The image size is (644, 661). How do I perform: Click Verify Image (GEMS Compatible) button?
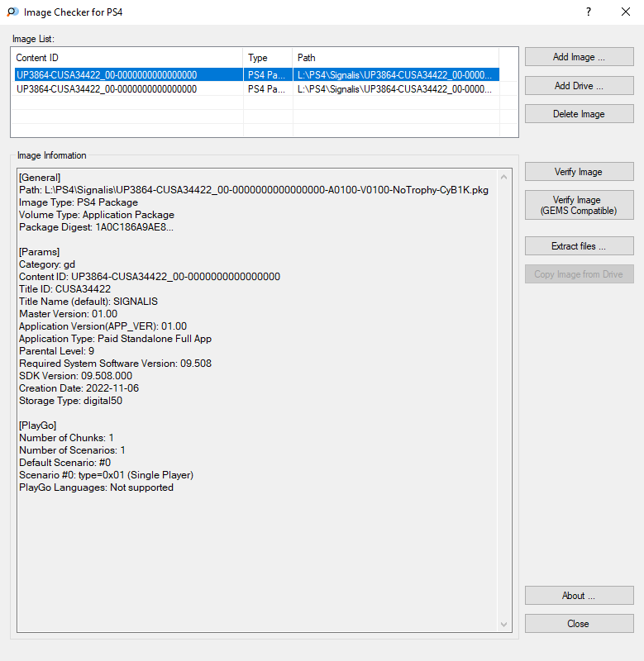(579, 205)
